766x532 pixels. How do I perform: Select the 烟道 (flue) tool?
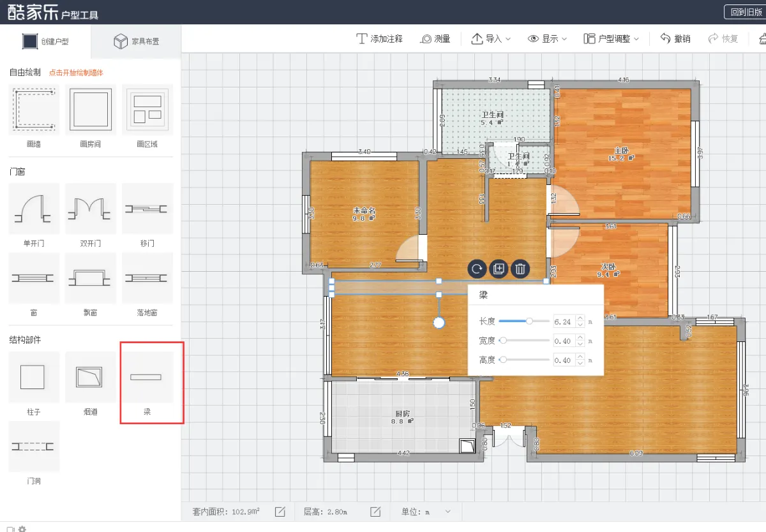[x=90, y=377]
